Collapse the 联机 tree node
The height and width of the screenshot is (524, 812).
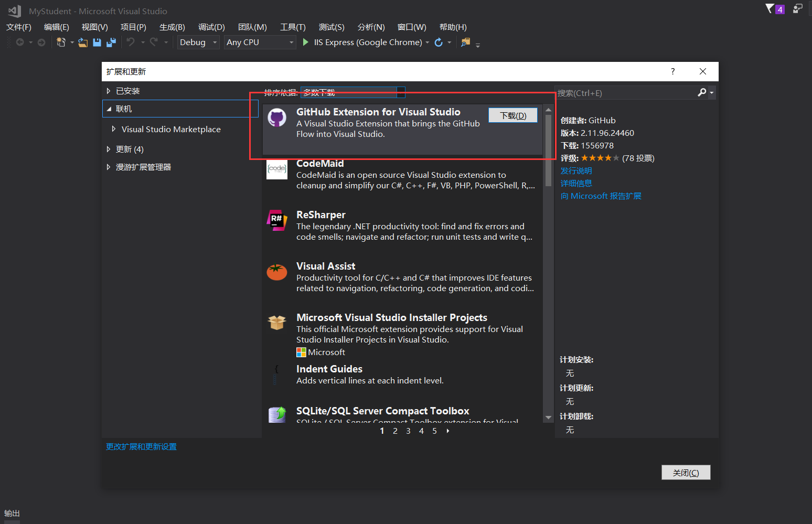coord(109,109)
